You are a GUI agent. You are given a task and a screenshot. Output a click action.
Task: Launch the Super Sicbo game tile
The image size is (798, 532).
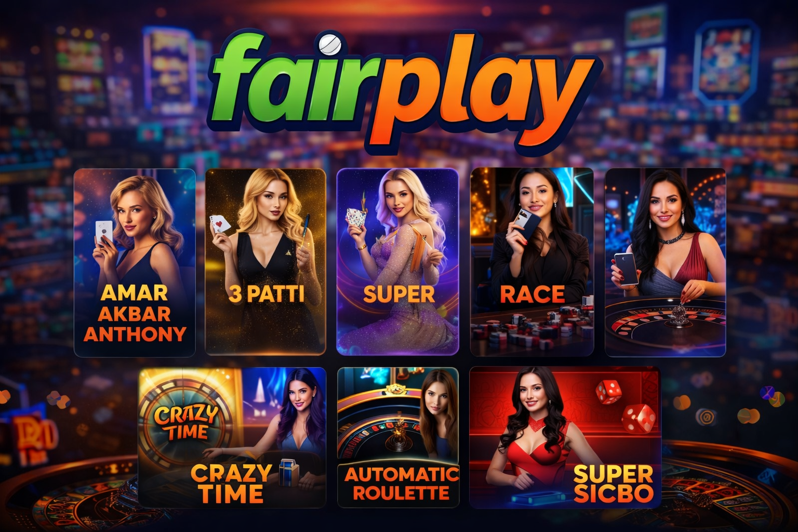[565, 437]
